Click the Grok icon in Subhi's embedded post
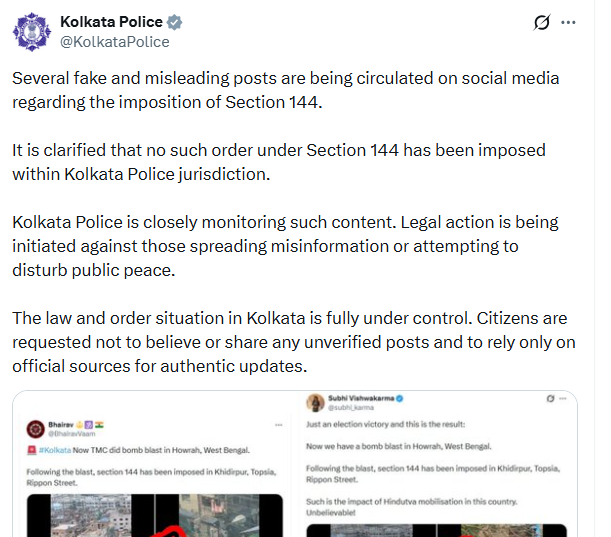611x537 pixels. click(550, 398)
